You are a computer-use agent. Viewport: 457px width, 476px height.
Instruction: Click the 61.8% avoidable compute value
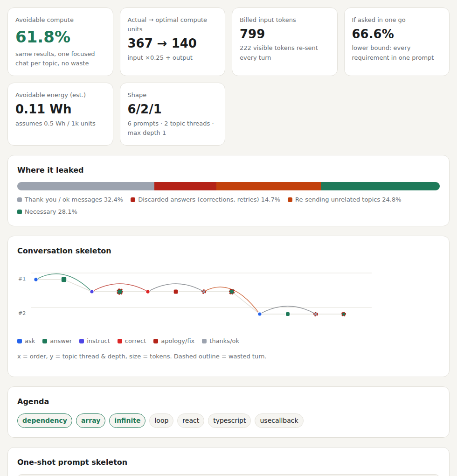coord(43,37)
